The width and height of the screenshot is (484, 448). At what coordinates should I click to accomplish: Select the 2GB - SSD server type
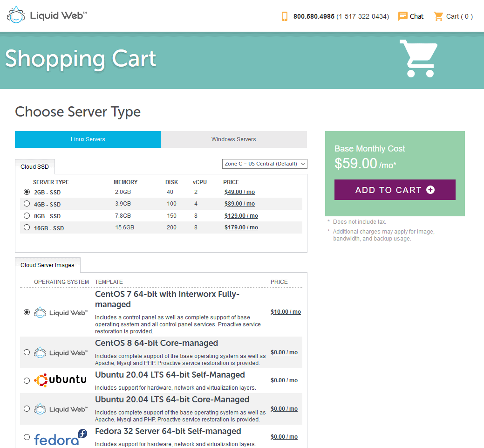27,192
